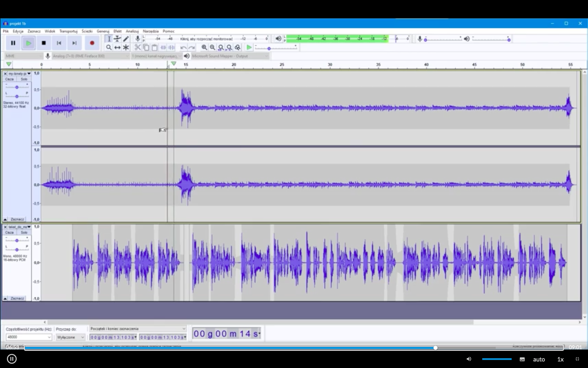Click the Zoom Toggle icon
588x368 pixels.
point(238,47)
